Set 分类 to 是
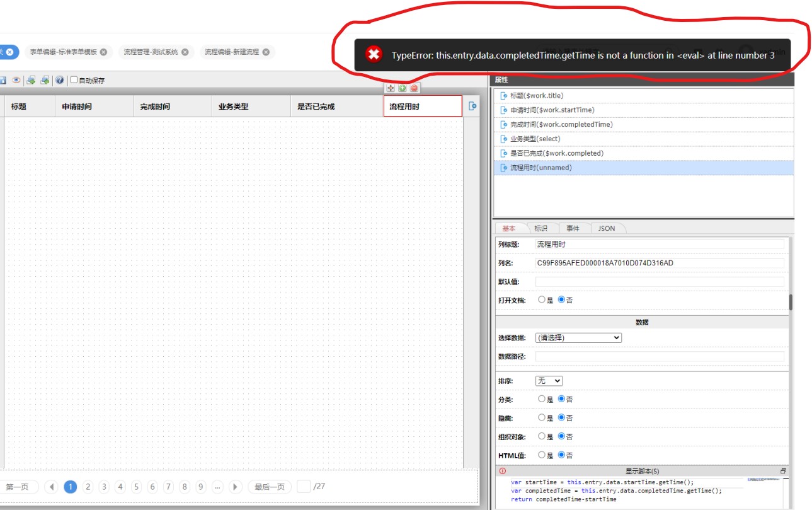Screen dimensions: 812x510 [x=542, y=399]
